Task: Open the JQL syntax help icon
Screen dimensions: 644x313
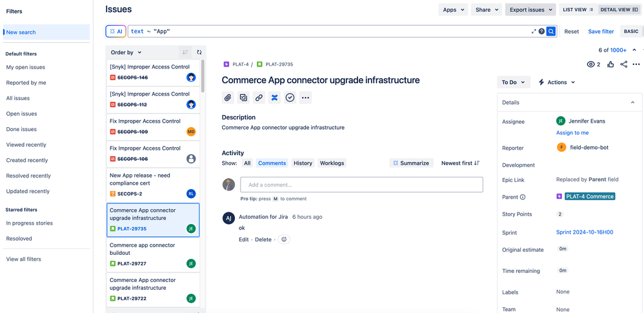Action: 542,31
